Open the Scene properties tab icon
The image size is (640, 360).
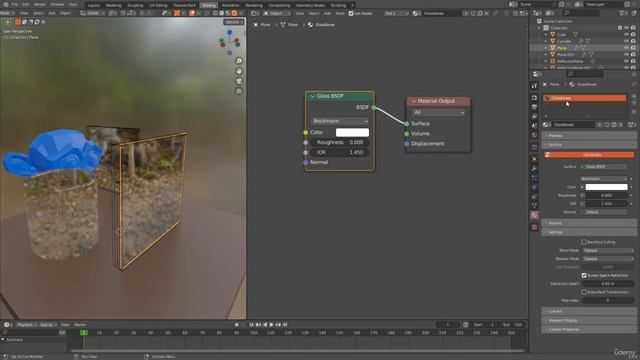point(534,126)
